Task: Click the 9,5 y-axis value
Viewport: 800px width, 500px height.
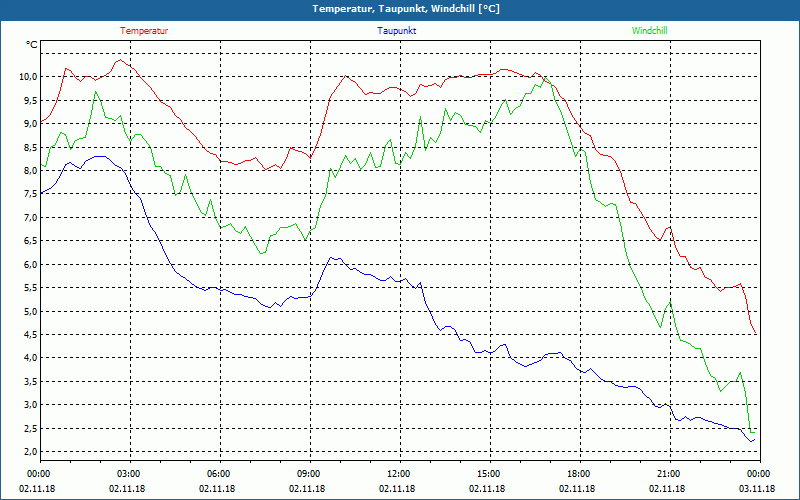Action: pos(31,100)
